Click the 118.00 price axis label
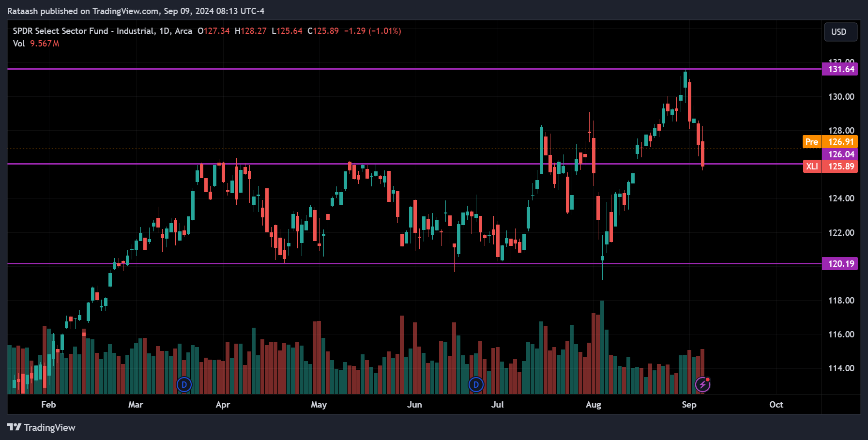 [841, 301]
